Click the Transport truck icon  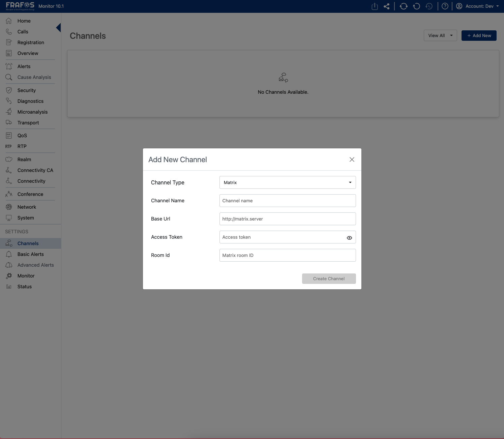point(9,123)
